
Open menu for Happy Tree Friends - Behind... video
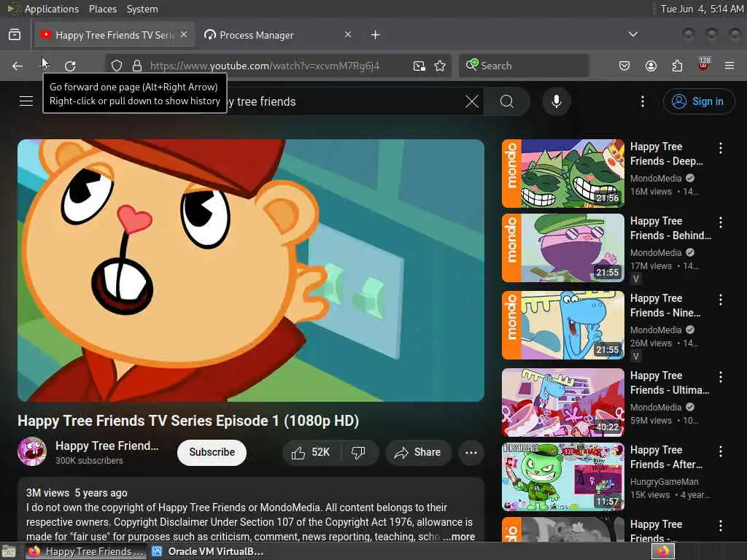click(x=720, y=222)
